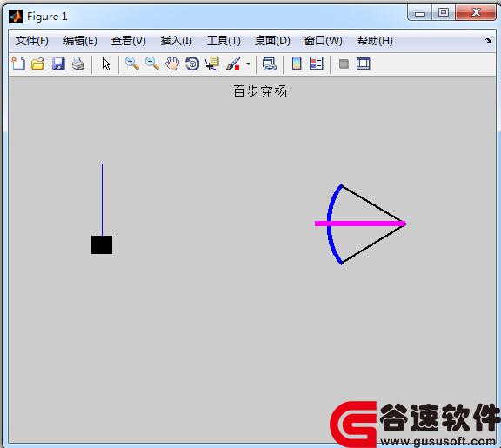
Task: Activate the Zoom In magnifier tool
Action: [132, 64]
